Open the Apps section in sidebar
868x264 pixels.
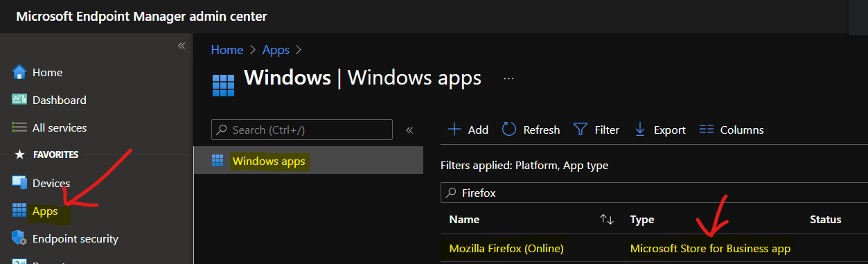(36, 211)
